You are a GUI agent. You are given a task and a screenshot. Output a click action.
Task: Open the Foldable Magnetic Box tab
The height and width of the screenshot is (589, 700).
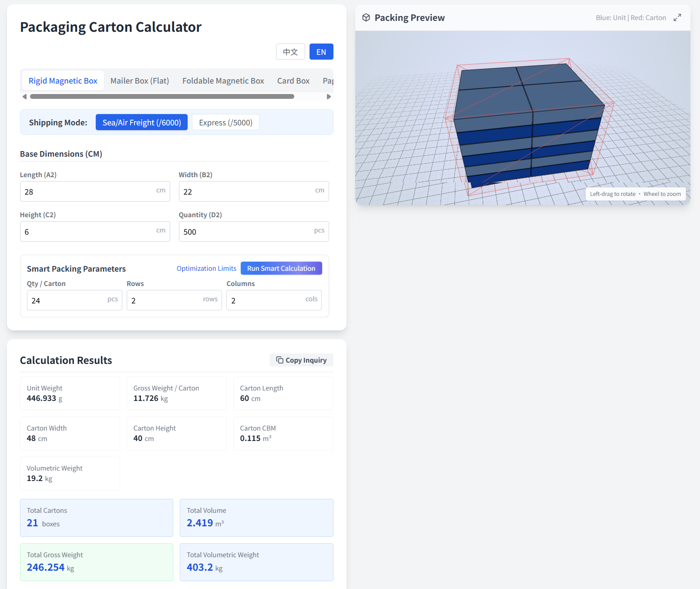click(x=223, y=81)
